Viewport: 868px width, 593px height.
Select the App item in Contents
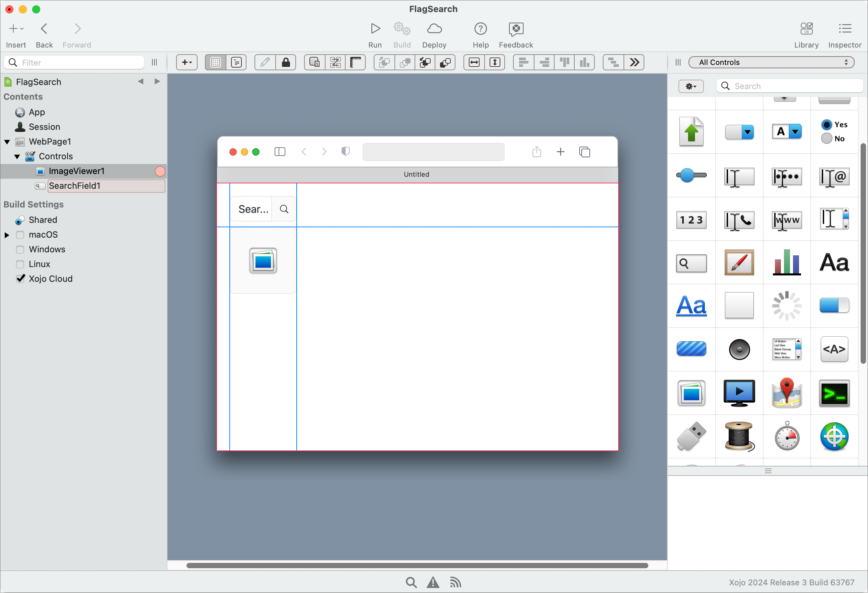(37, 112)
